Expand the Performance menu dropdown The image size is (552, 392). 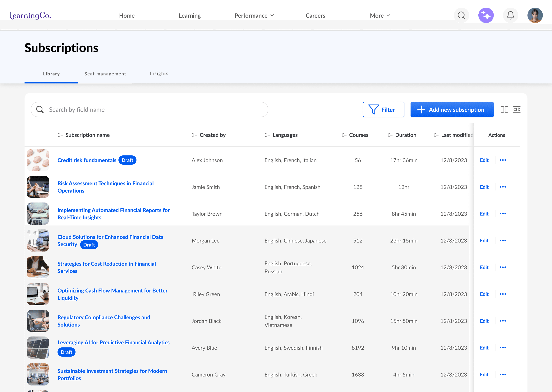click(x=254, y=16)
